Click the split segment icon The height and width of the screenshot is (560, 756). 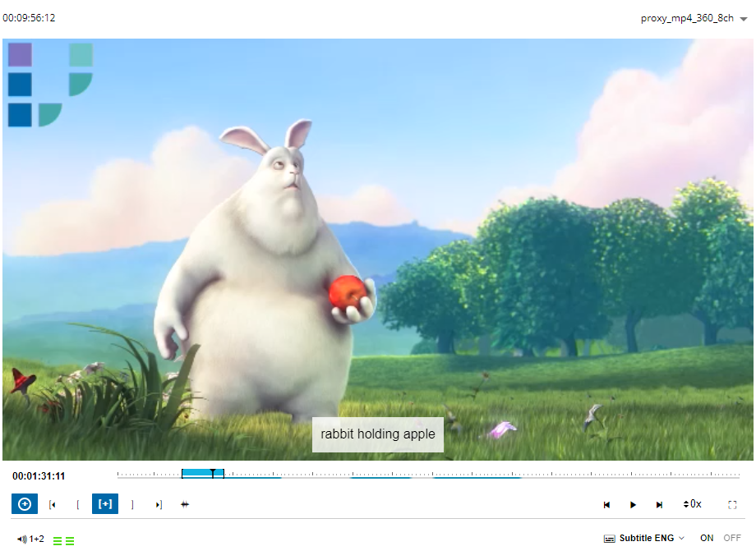[x=185, y=505]
